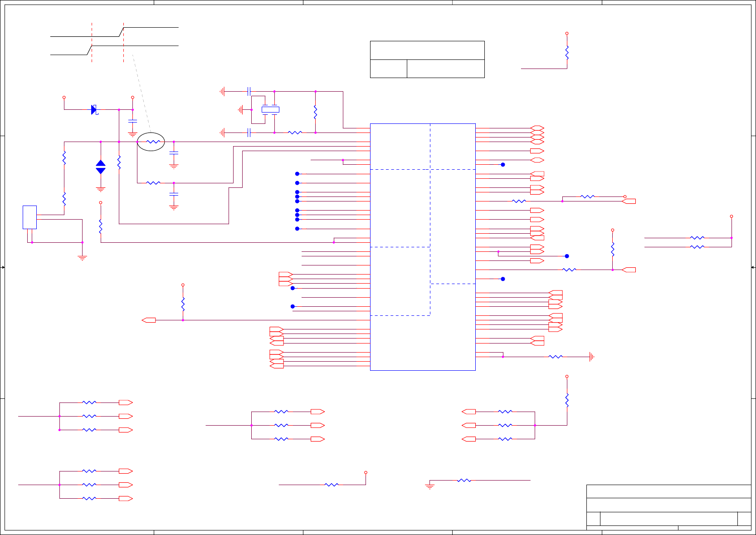This screenshot has width=756, height=535.
Task: Select the ground symbol under the connector
Action: click(82, 258)
